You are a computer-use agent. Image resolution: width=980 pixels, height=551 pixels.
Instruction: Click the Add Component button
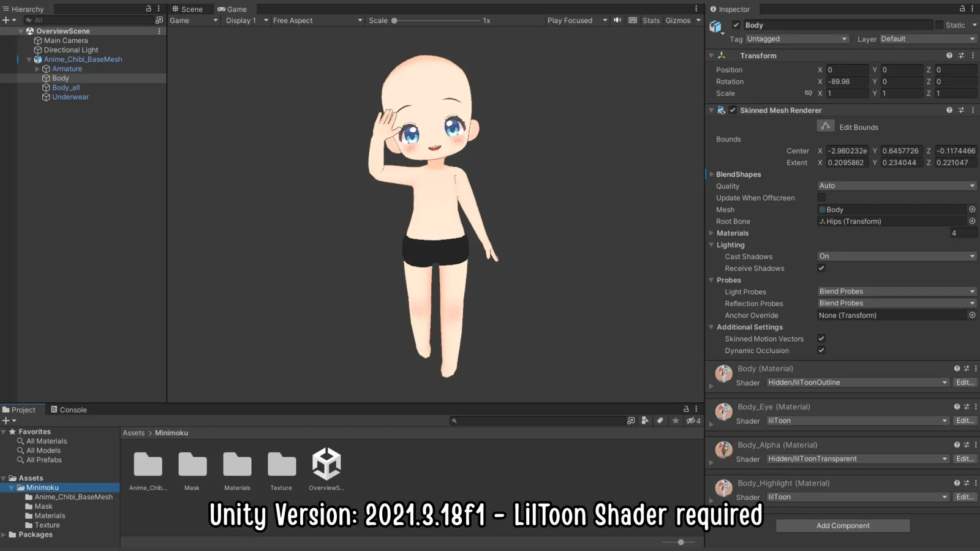point(843,525)
